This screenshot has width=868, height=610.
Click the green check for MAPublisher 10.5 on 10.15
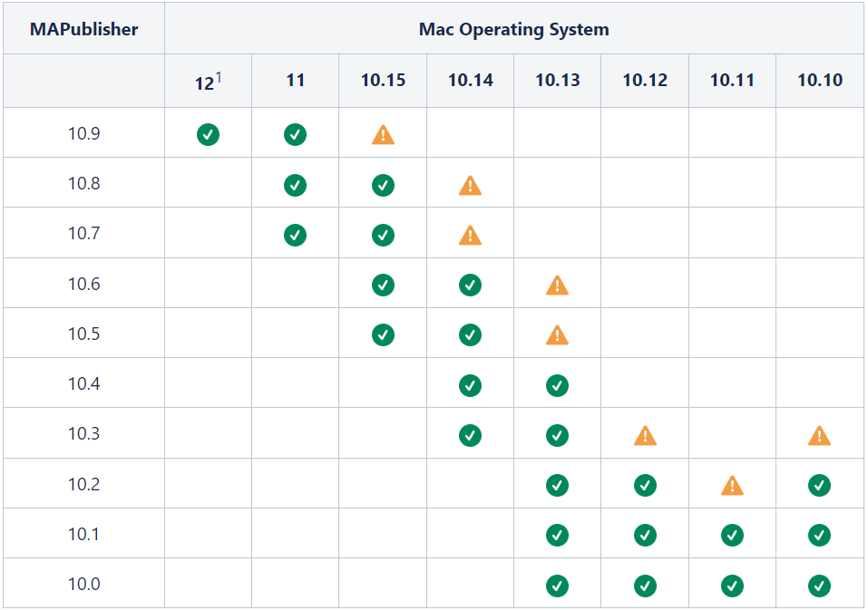pyautogui.click(x=383, y=334)
